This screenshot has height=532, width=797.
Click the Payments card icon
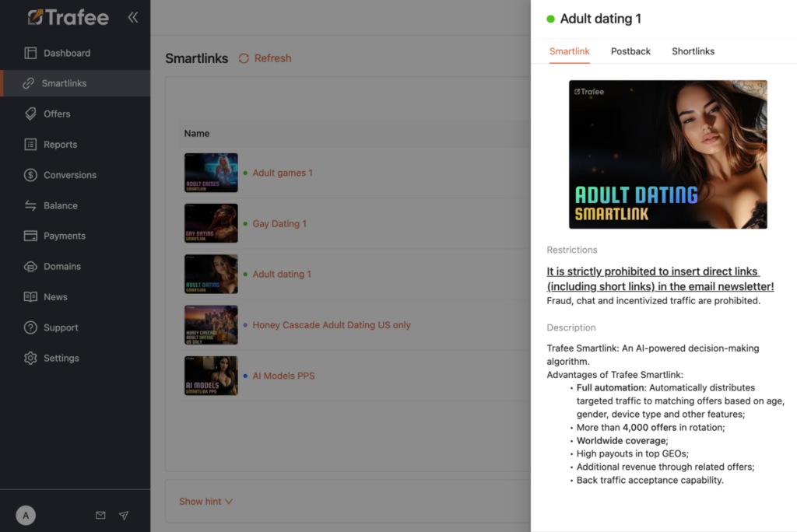30,236
